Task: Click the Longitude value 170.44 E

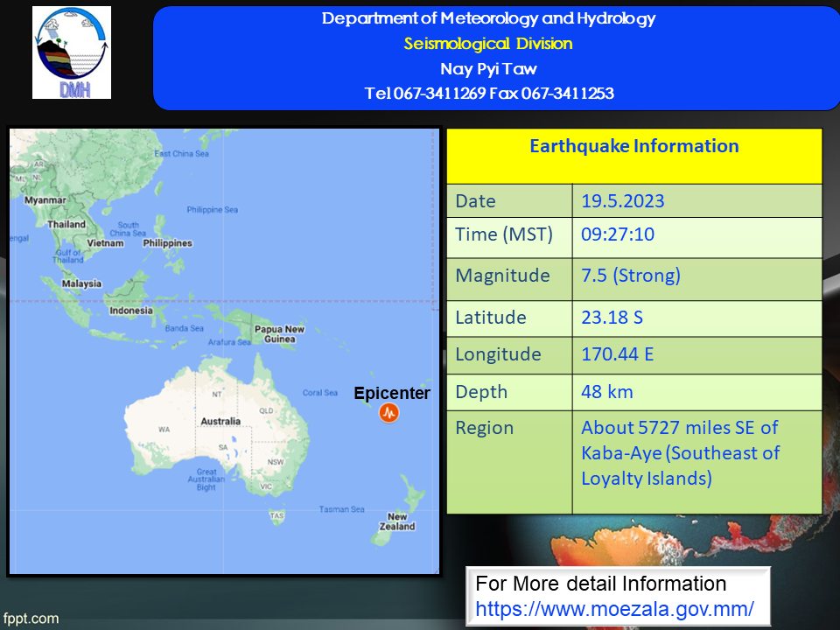Action: click(618, 354)
